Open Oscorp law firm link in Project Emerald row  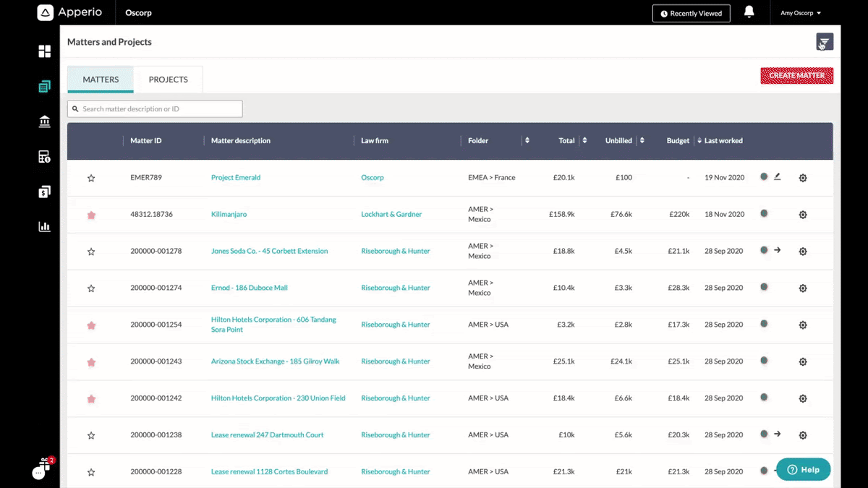[x=373, y=177]
